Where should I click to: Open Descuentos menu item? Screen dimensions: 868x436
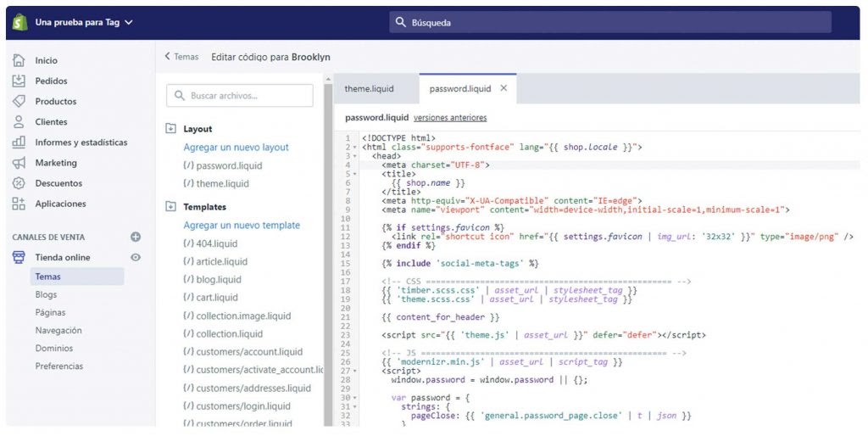58,183
